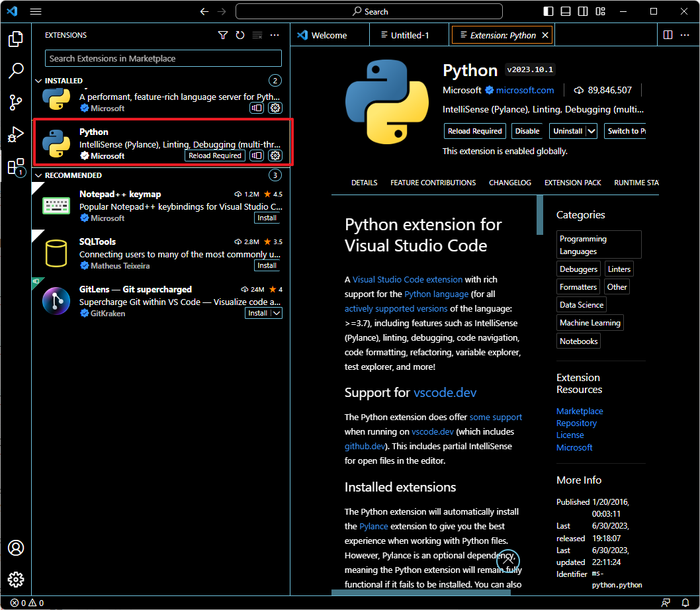Open the vscode.dev heading link
700x610 pixels.
click(445, 392)
